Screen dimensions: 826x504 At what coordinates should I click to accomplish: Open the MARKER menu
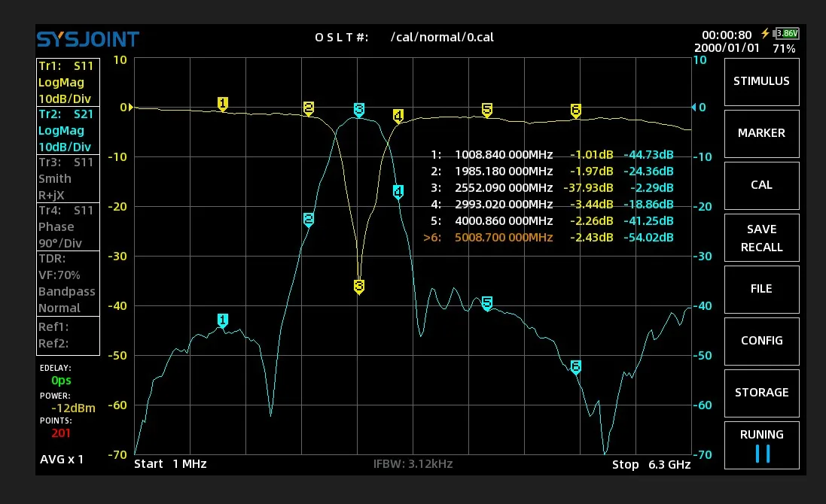(x=761, y=133)
